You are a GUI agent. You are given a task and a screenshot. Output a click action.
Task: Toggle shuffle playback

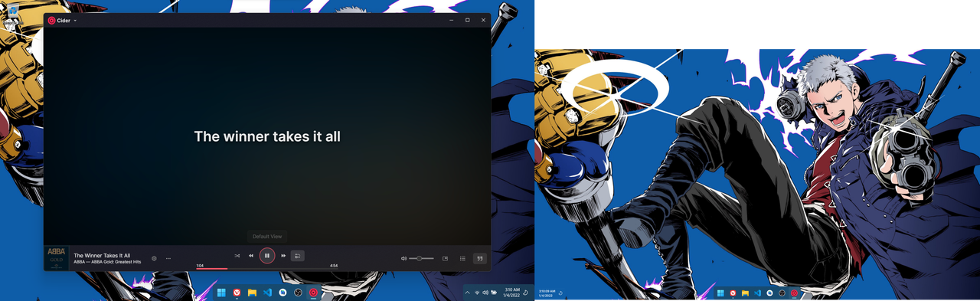click(237, 256)
